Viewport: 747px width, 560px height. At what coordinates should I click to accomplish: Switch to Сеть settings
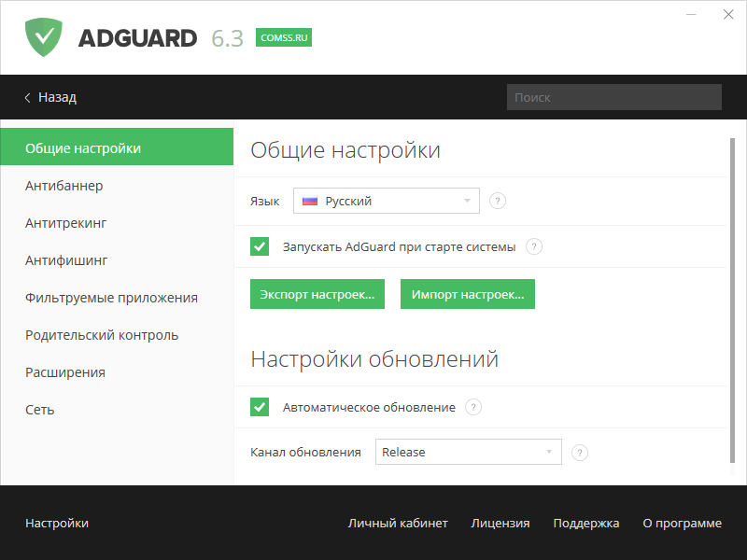coord(117,410)
